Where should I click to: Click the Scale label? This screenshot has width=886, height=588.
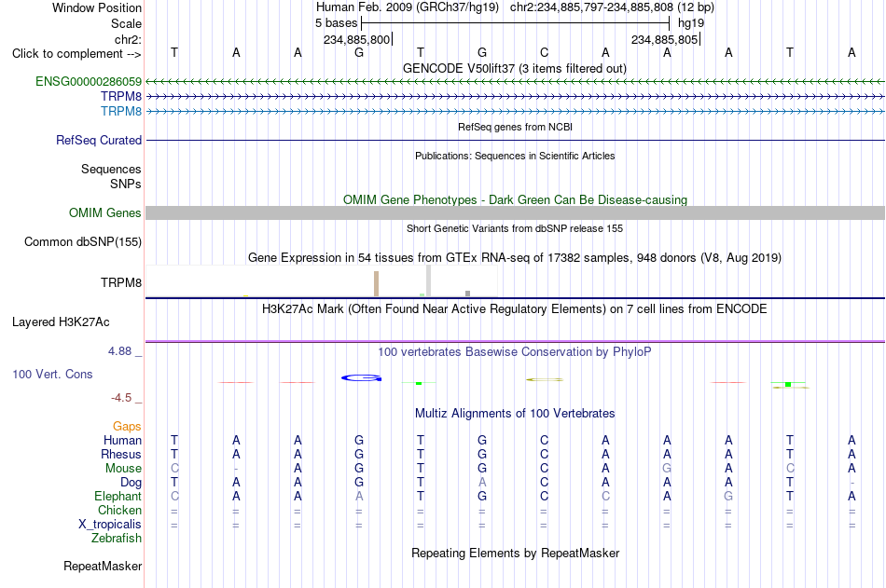pyautogui.click(x=126, y=23)
